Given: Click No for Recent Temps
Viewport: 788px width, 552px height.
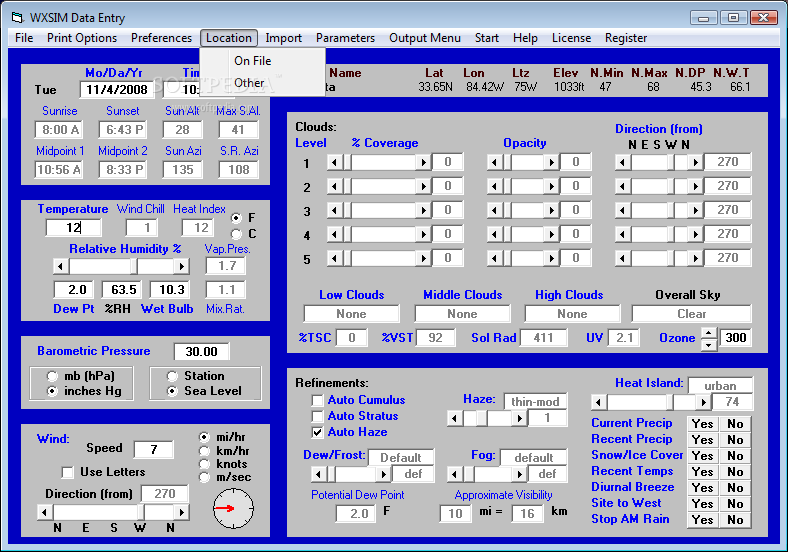Looking at the screenshot, I should 735,472.
